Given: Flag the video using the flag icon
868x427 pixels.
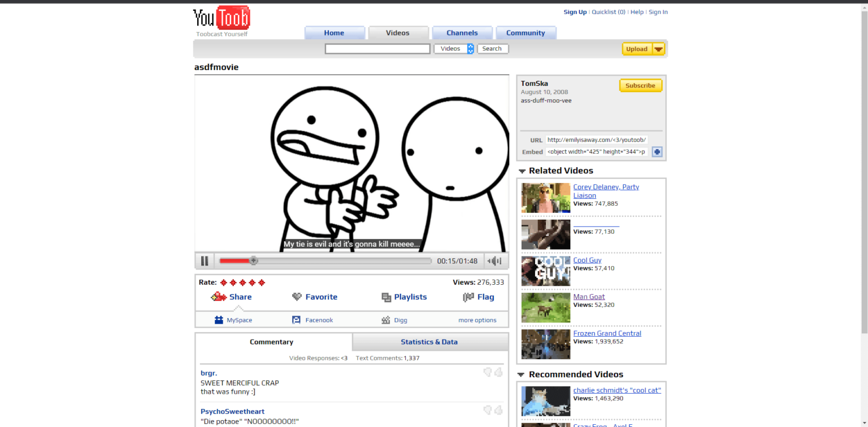Looking at the screenshot, I should coord(468,297).
